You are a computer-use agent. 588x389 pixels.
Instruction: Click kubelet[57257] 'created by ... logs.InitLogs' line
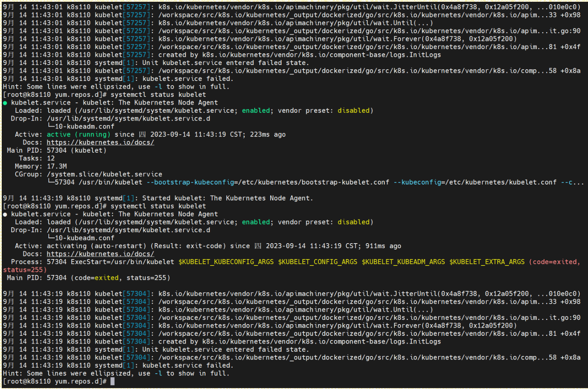pos(222,55)
